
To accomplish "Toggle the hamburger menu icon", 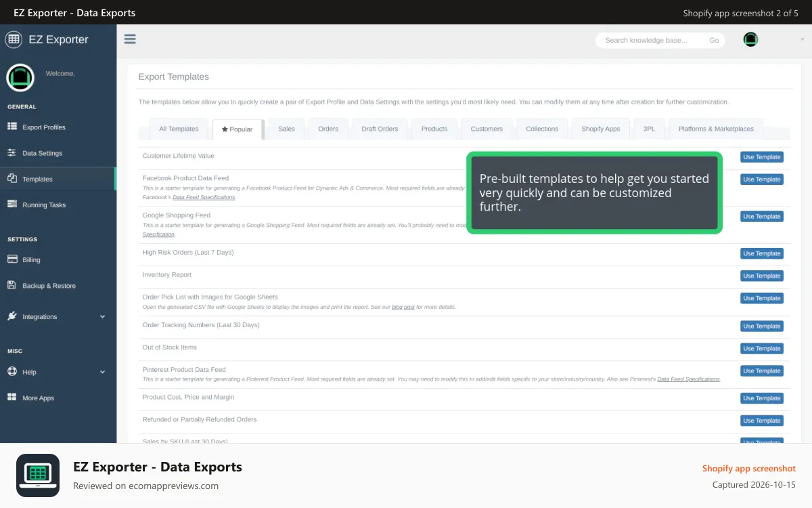I will 130,39.
